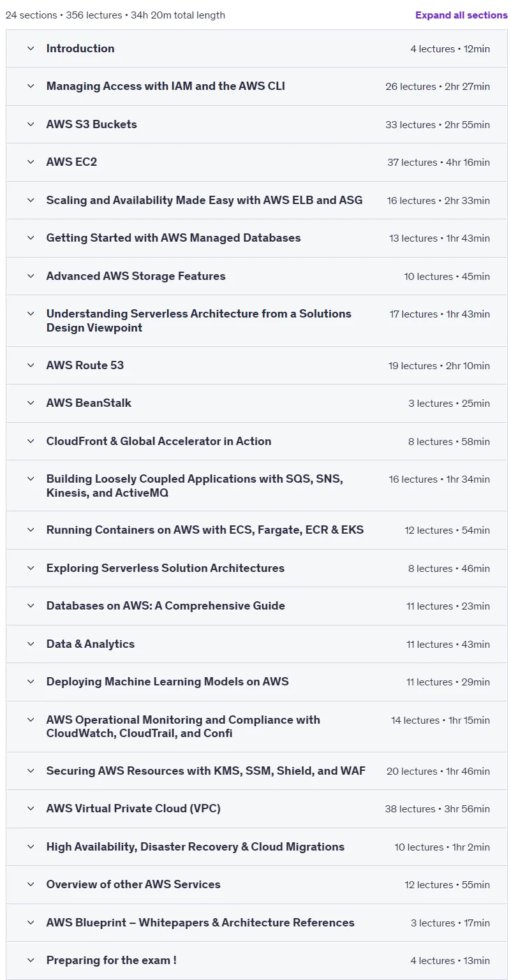Open Securing AWS Resources with KMS section
511x980 pixels.
point(256,771)
